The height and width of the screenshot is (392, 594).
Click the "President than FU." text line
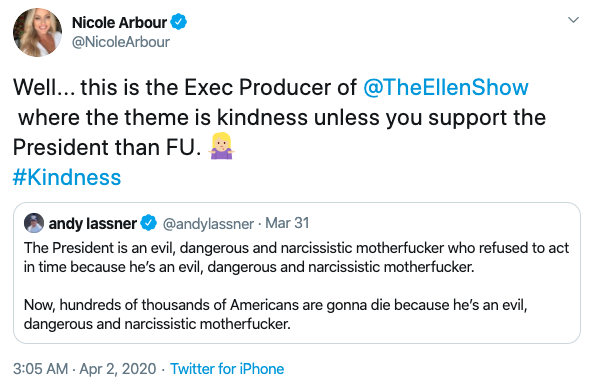pos(107,147)
